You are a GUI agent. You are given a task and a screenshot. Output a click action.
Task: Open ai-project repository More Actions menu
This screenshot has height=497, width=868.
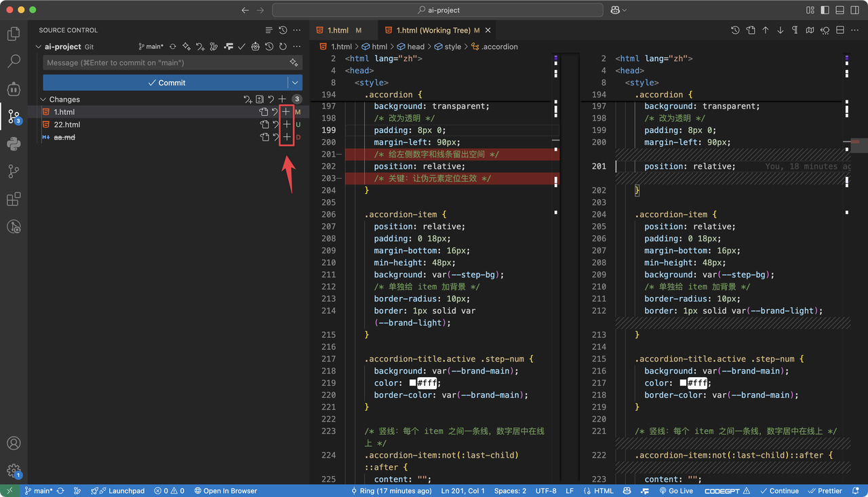coord(296,47)
